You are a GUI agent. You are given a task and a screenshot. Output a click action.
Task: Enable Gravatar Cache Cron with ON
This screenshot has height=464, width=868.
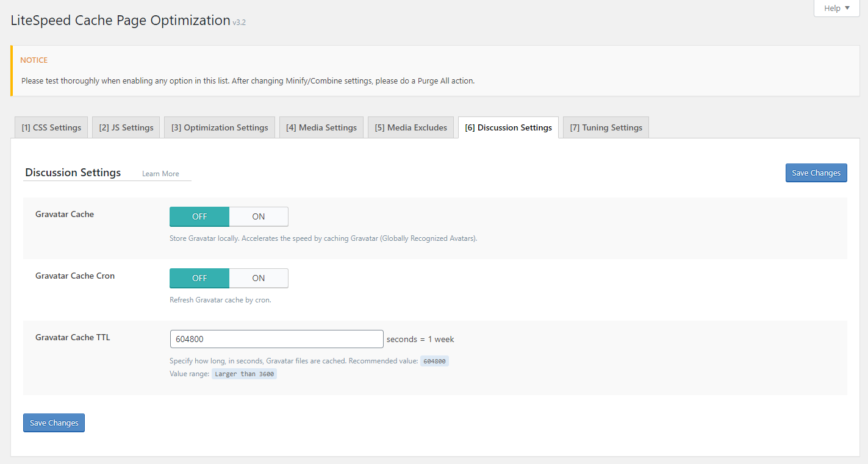point(259,278)
